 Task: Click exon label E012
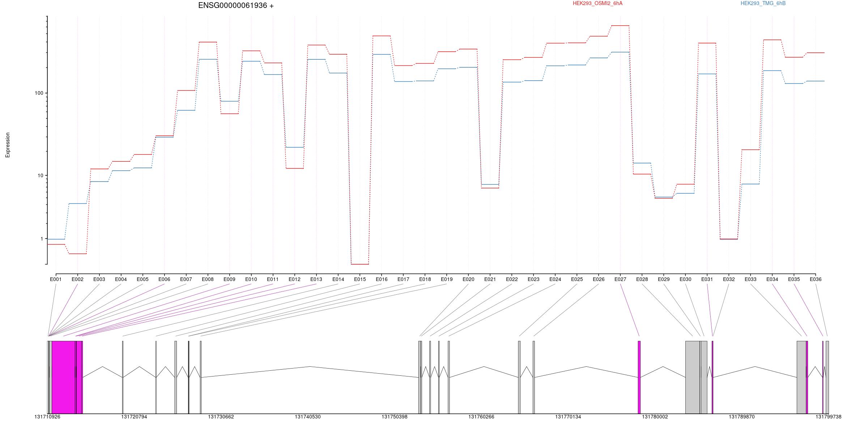[294, 279]
